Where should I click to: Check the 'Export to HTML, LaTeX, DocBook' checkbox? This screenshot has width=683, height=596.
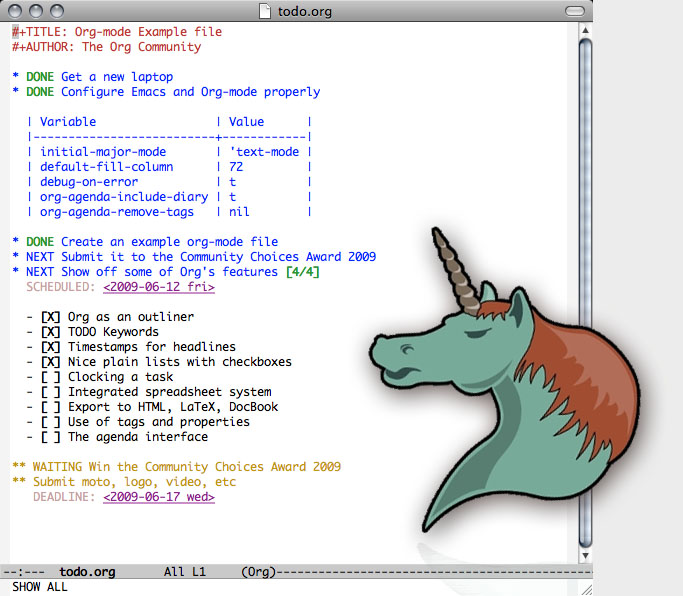coord(51,407)
